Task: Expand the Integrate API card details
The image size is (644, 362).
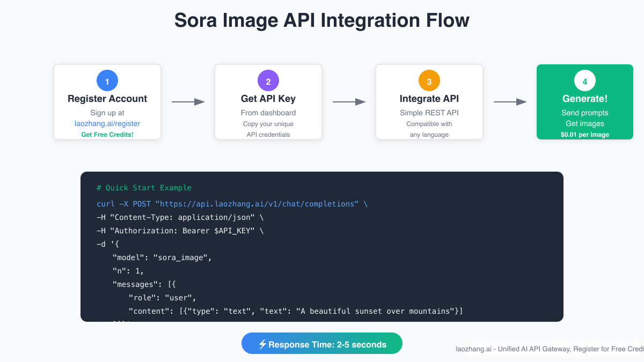Action: coord(429,102)
